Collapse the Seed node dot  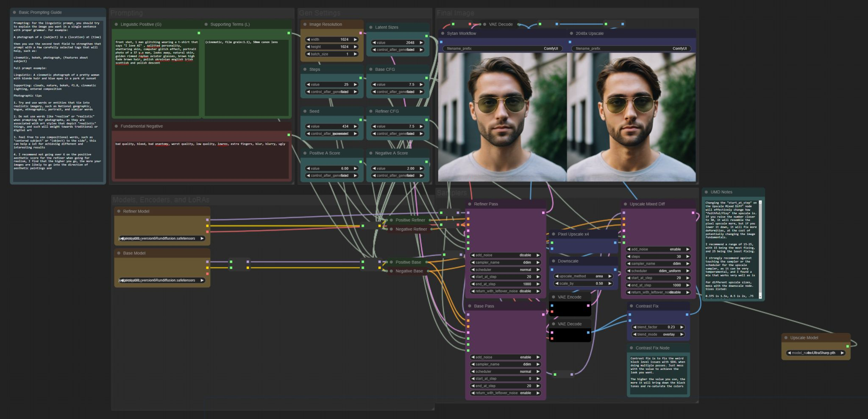coord(305,112)
